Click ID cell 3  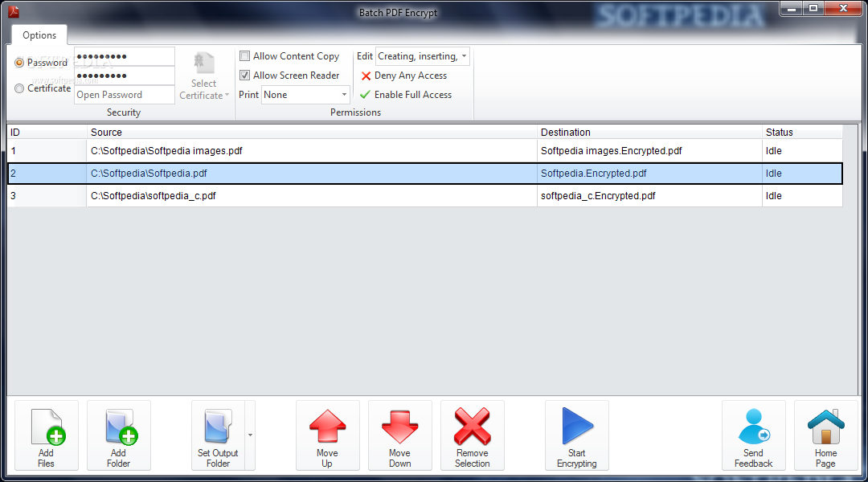point(47,196)
